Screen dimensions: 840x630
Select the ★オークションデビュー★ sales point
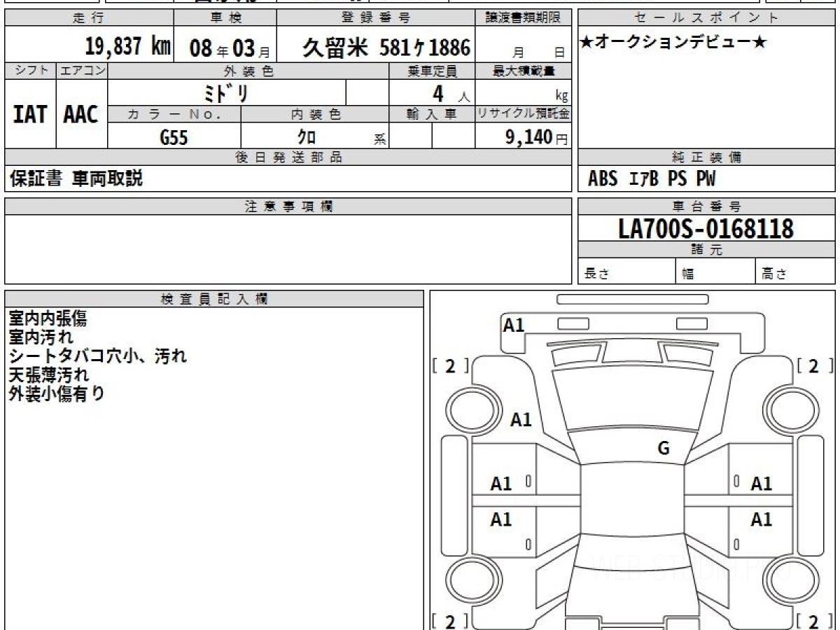673,43
